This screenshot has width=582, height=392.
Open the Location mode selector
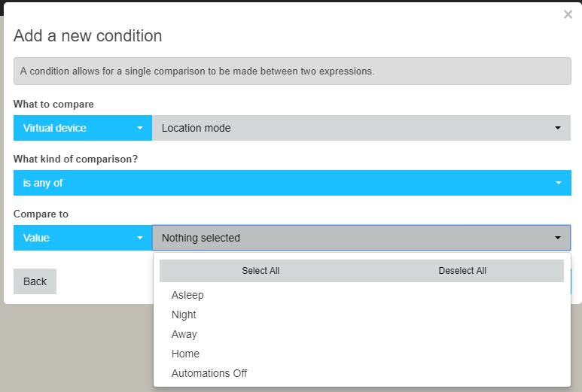point(361,128)
